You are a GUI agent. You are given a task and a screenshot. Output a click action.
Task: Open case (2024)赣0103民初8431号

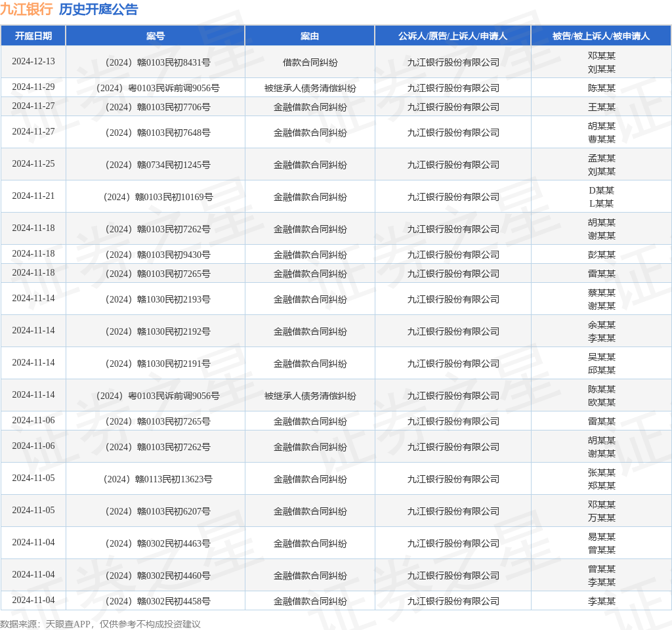point(156,62)
